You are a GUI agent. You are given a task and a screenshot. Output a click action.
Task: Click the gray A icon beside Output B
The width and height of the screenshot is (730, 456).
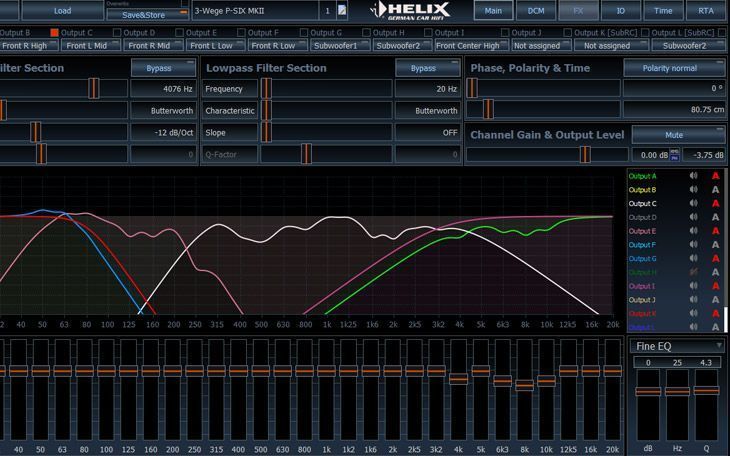715,190
